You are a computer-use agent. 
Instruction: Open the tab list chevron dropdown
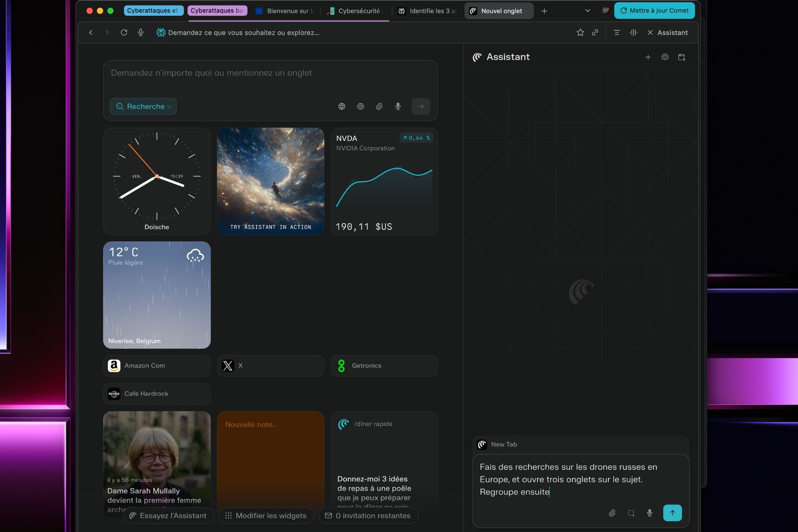[x=587, y=11]
